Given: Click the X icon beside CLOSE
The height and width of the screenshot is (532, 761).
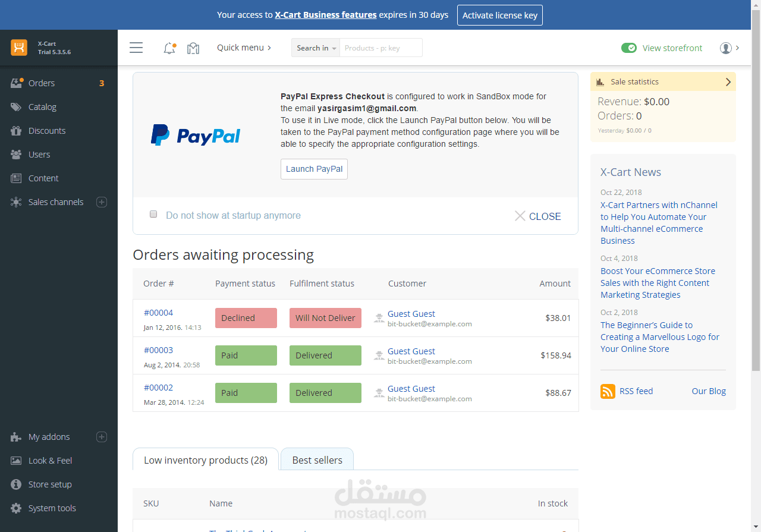Looking at the screenshot, I should [520, 216].
